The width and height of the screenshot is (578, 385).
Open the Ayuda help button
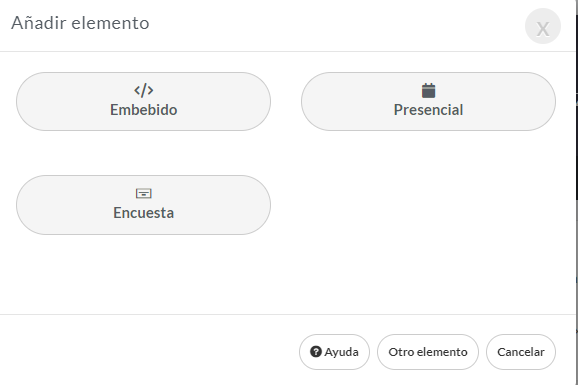point(334,352)
